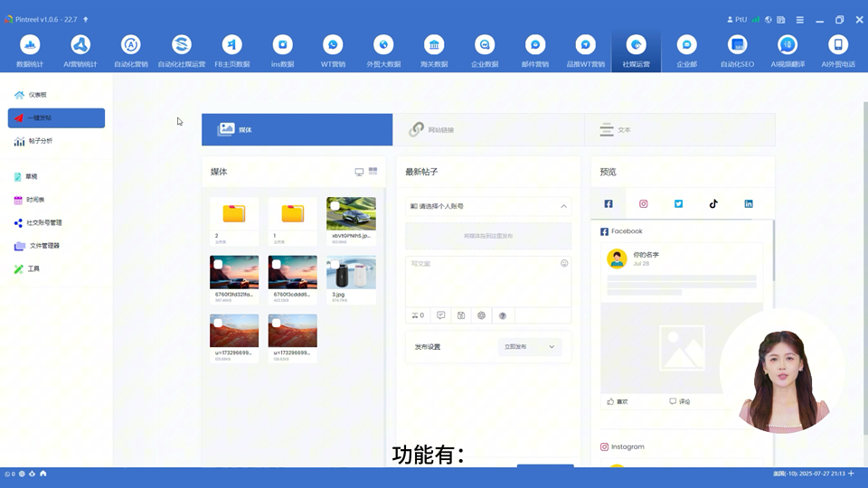Open the media folder named 2
This screenshot has width=868, height=488.
click(x=234, y=221)
